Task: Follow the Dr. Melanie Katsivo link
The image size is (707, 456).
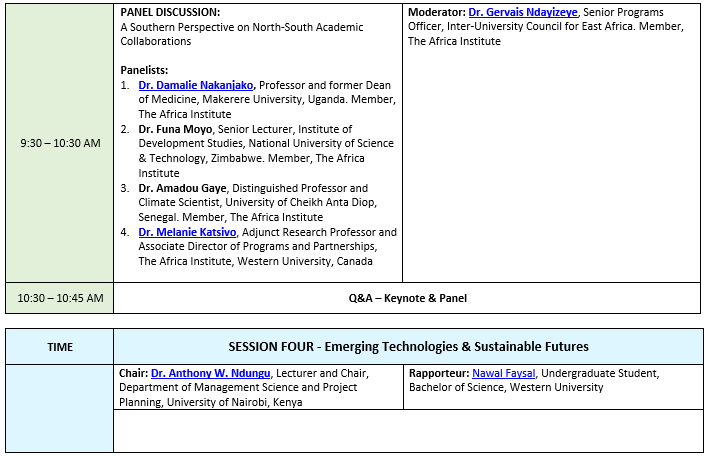Action: (x=187, y=232)
